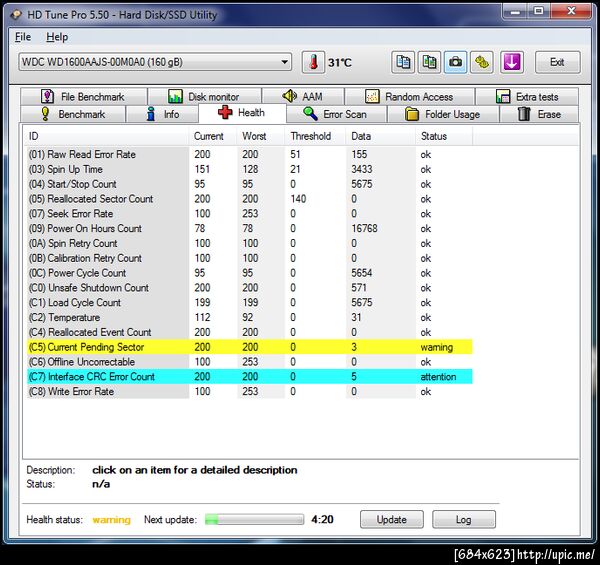Switch to the Disk monitor tab
600x565 pixels.
click(204, 96)
